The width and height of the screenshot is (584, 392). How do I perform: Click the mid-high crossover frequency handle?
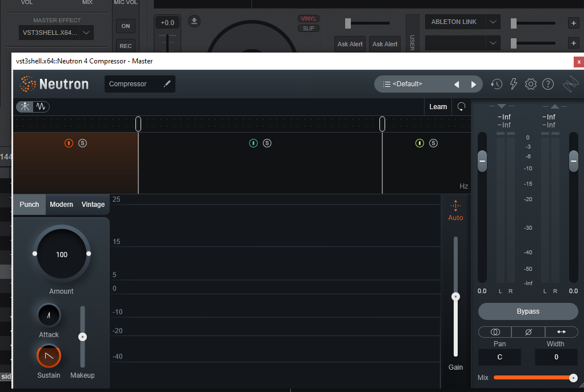point(382,123)
